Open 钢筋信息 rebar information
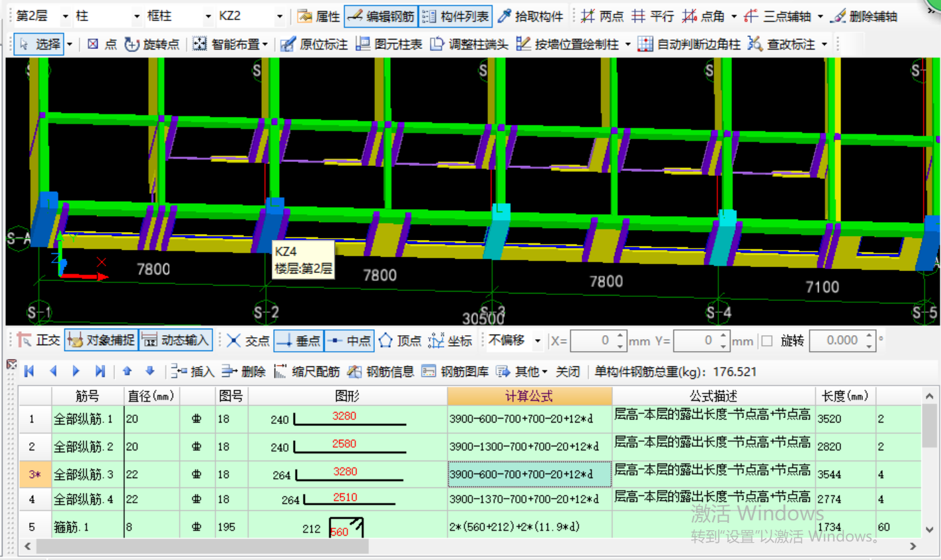 [x=381, y=372]
